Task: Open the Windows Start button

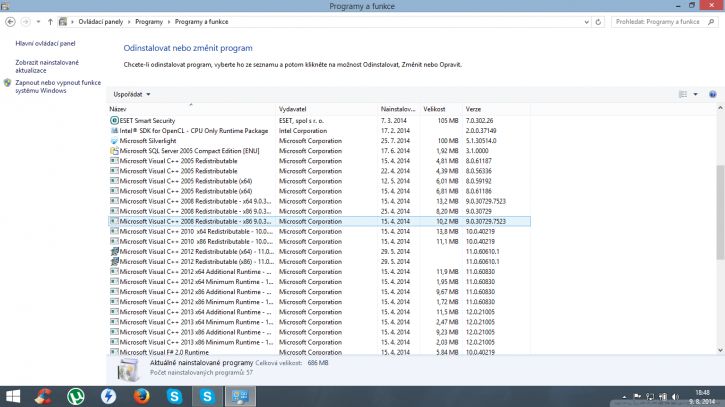Action: tap(12, 396)
